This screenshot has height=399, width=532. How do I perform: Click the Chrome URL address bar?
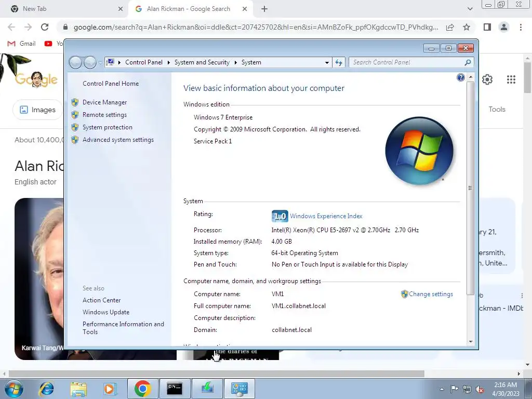point(256,27)
